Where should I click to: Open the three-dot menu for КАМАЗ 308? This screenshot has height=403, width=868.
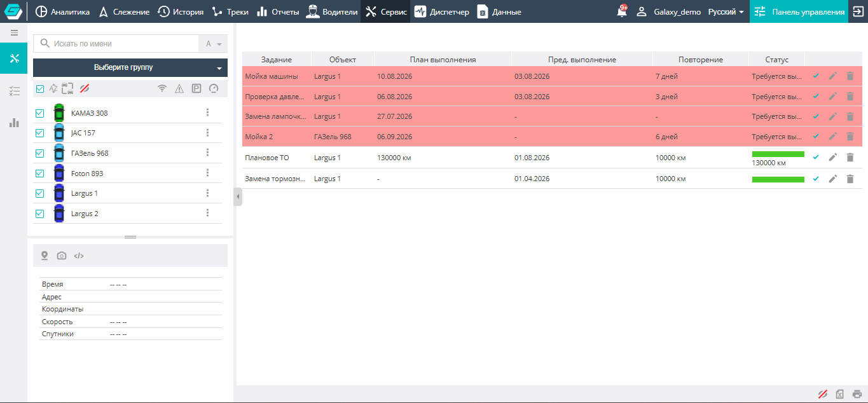tap(207, 113)
